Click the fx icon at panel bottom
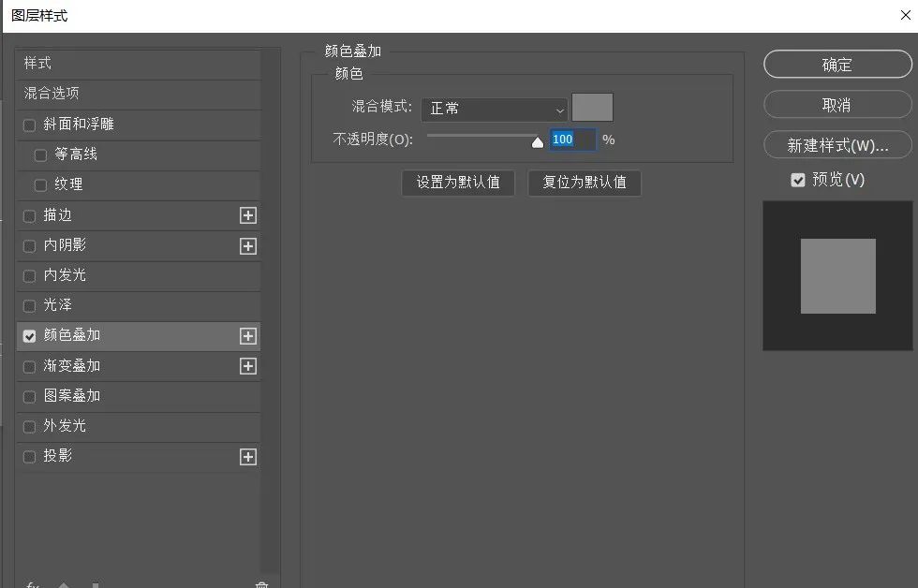The height and width of the screenshot is (588, 918). (33, 585)
